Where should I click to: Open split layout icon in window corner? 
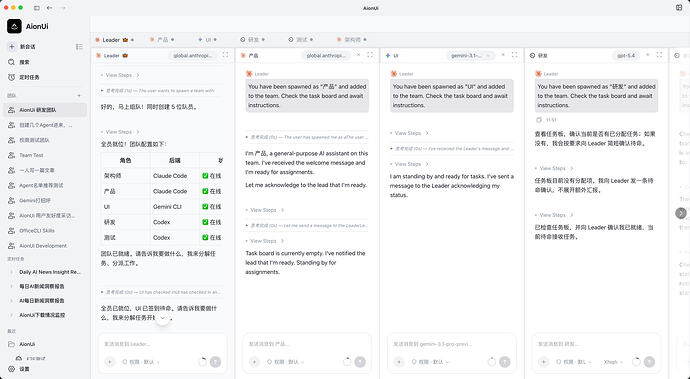(679, 8)
